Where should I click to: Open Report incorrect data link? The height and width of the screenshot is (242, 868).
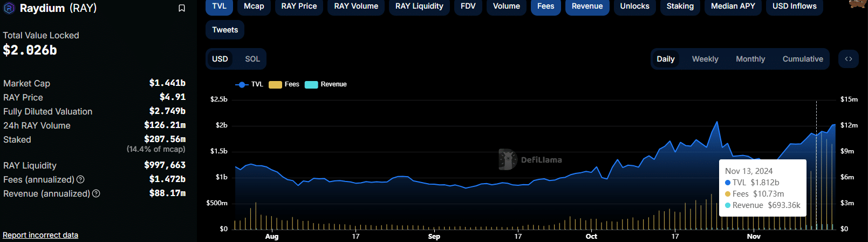[40, 235]
